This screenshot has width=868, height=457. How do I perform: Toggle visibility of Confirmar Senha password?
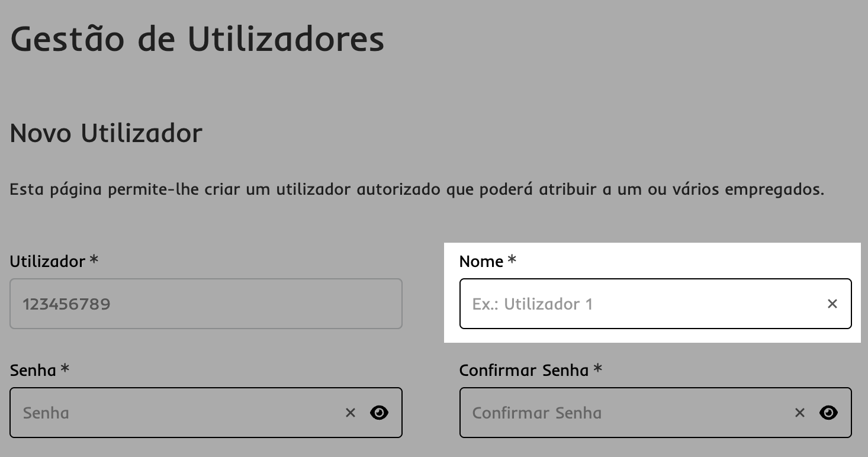tap(828, 413)
